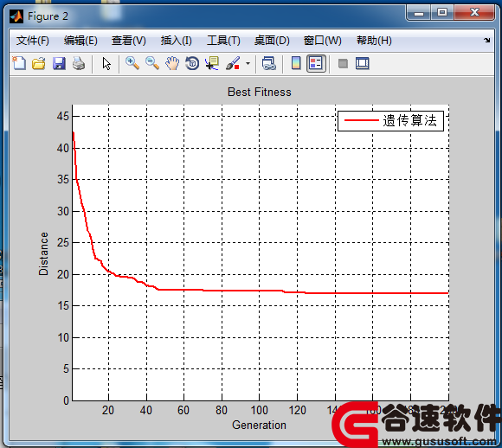The image size is (502, 448).
Task: Open the Brush color dropdown arrow
Action: (248, 63)
